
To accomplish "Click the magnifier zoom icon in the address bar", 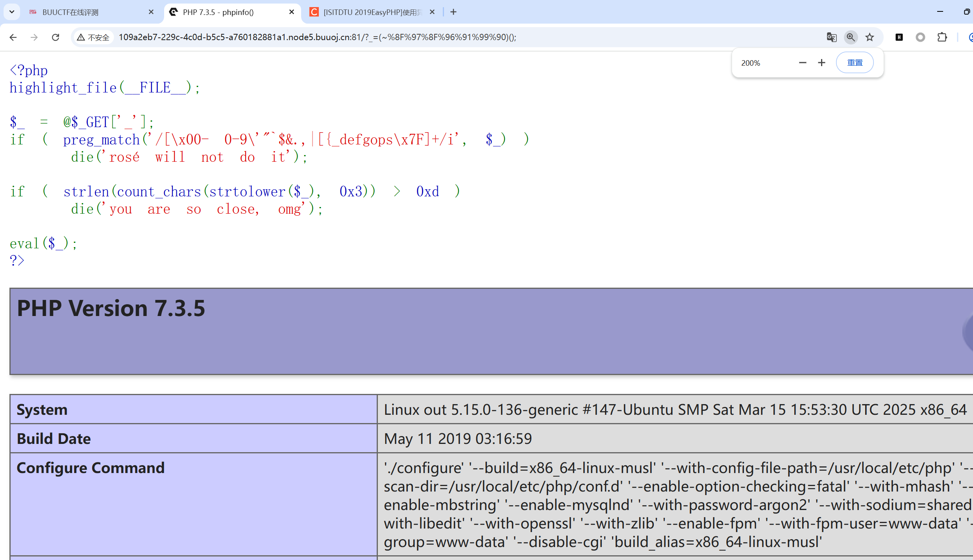I will click(x=851, y=37).
